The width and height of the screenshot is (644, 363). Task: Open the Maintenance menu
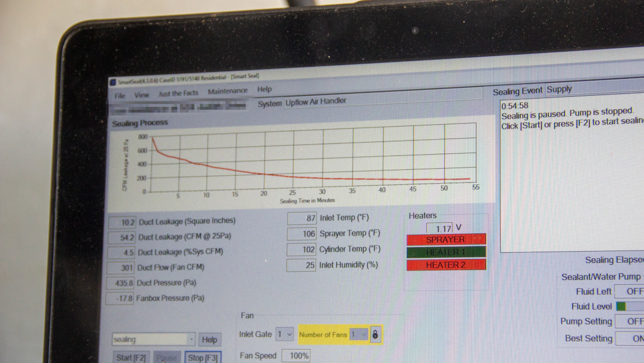[x=228, y=91]
